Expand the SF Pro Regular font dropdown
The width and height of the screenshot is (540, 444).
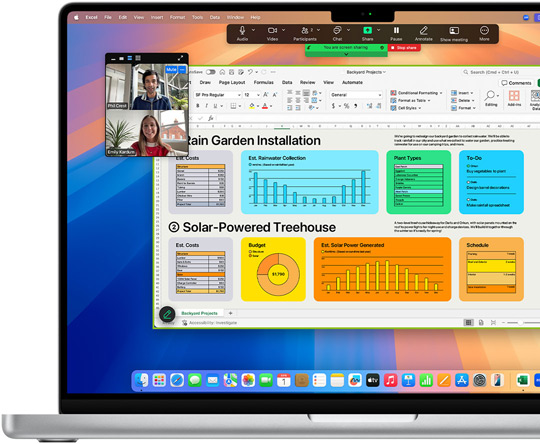(x=218, y=95)
